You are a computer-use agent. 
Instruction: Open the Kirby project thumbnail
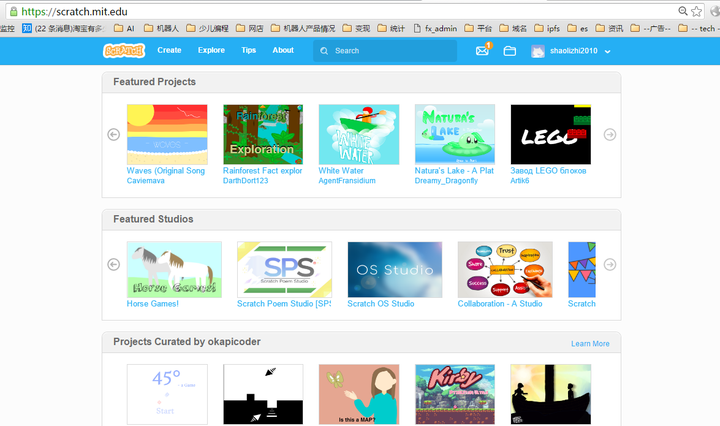coord(455,394)
